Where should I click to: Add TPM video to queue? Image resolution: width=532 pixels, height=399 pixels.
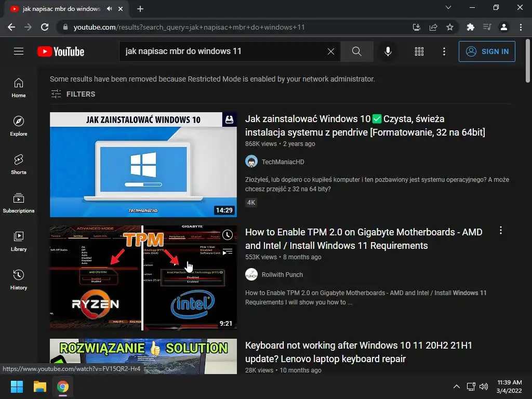pyautogui.click(x=228, y=252)
